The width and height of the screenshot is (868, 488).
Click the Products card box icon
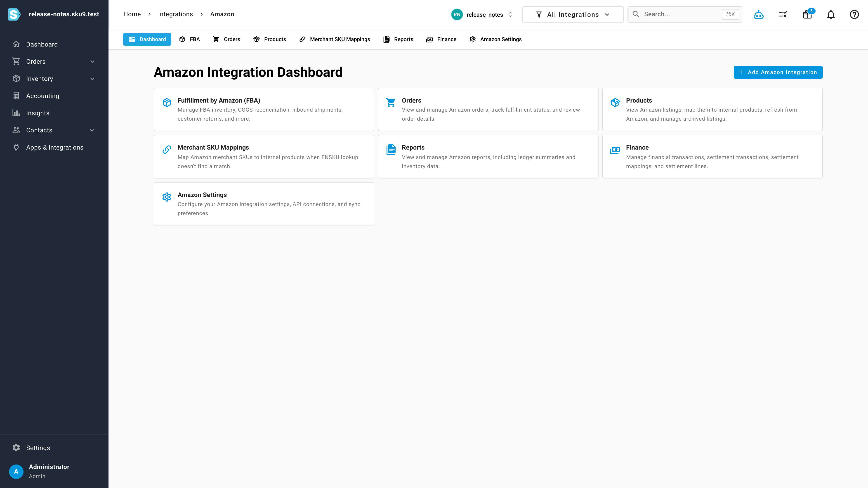(x=615, y=102)
